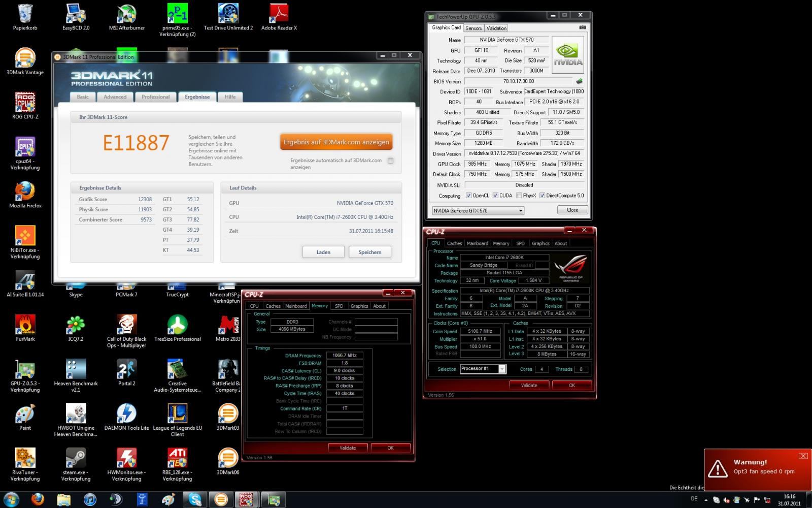
Task: Switch to Advanced tab in 3DMark 11
Action: click(115, 97)
